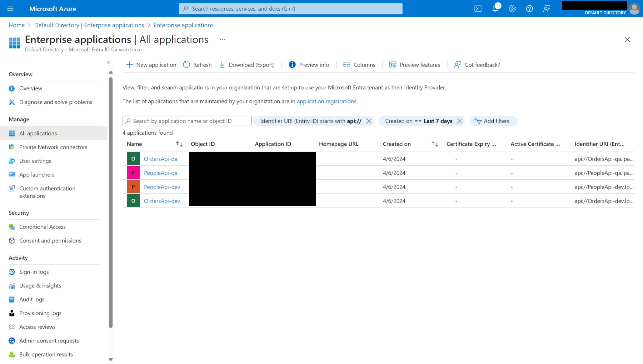Focus the global Azure search box
643x364 pixels.
coord(291,9)
